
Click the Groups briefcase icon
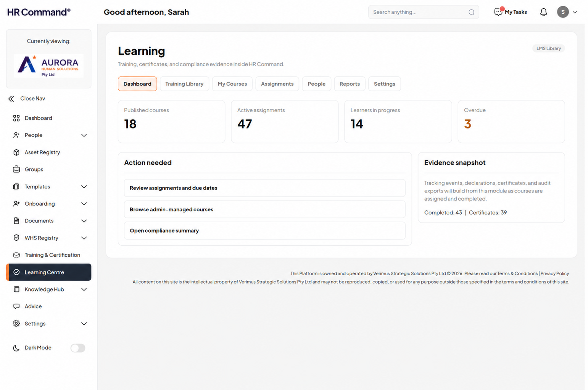[x=16, y=169]
